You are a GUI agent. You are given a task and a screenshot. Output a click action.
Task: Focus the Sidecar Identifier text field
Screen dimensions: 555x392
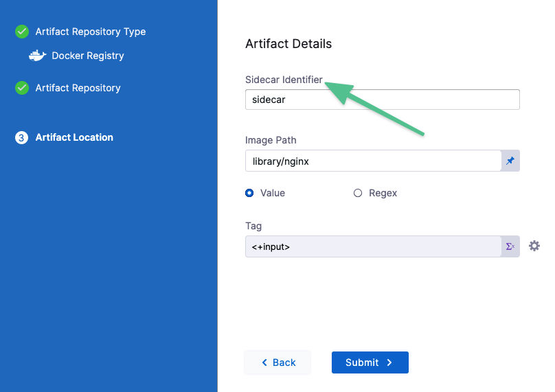coord(382,100)
